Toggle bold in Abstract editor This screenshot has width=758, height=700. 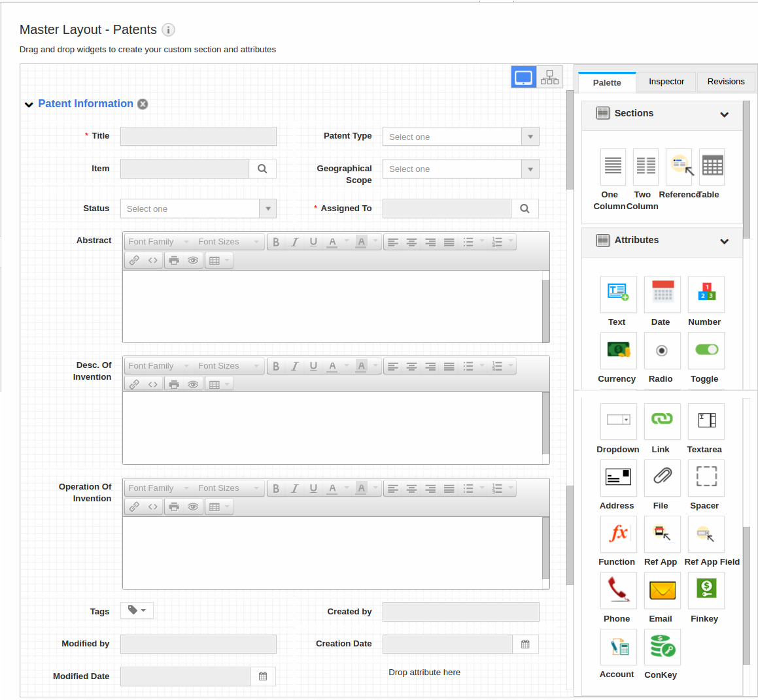[x=276, y=242]
